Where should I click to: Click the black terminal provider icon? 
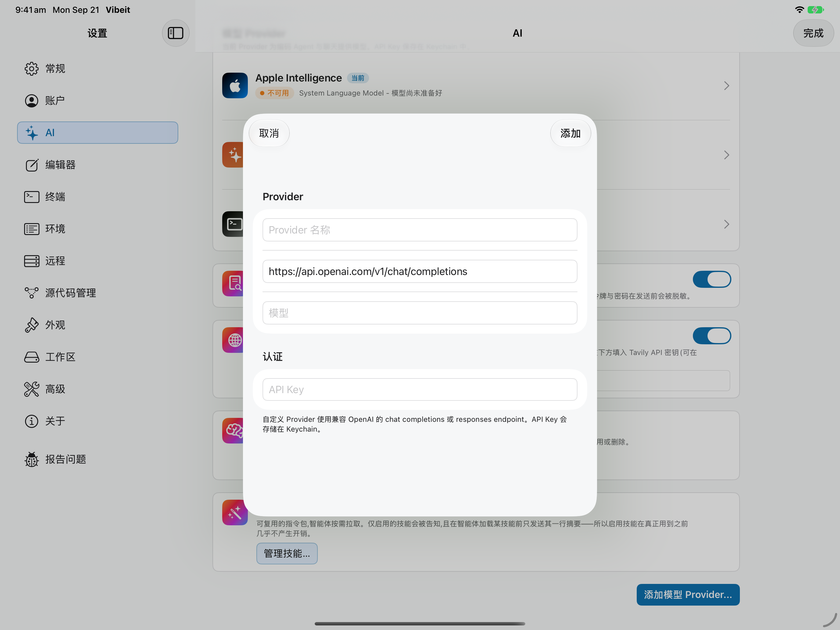tap(233, 224)
